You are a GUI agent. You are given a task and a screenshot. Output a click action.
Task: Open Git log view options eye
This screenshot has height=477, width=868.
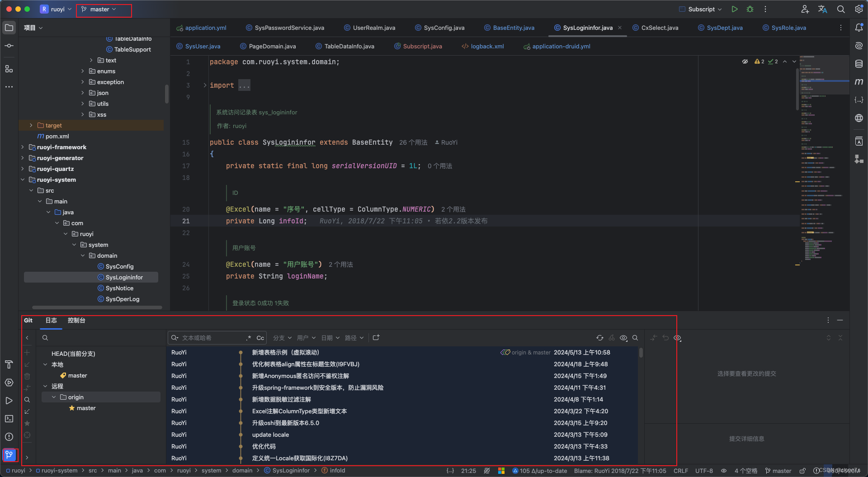click(x=623, y=338)
